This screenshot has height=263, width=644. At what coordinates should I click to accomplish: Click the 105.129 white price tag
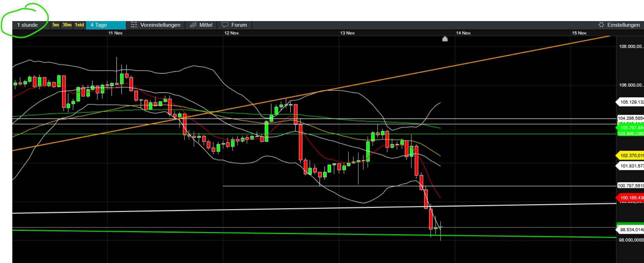pos(631,102)
